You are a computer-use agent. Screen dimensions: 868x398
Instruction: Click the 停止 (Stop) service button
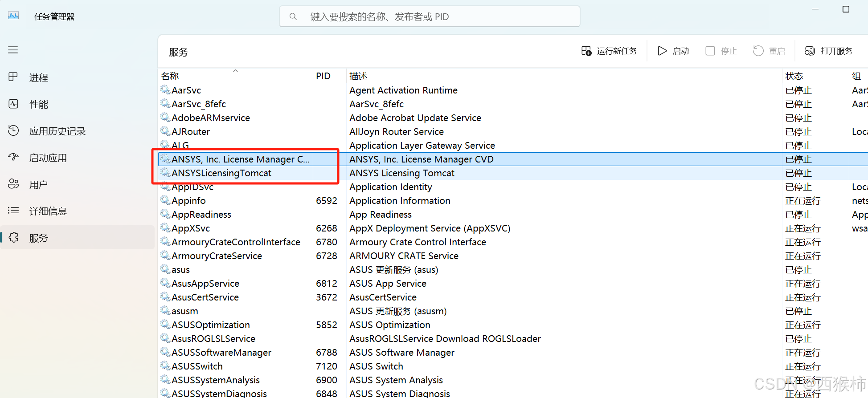721,51
